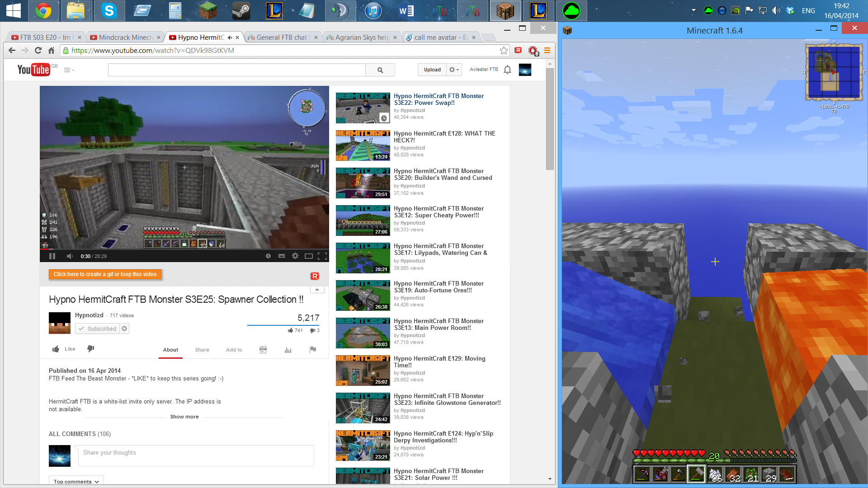Toggle captions button in video player

pos(282,256)
